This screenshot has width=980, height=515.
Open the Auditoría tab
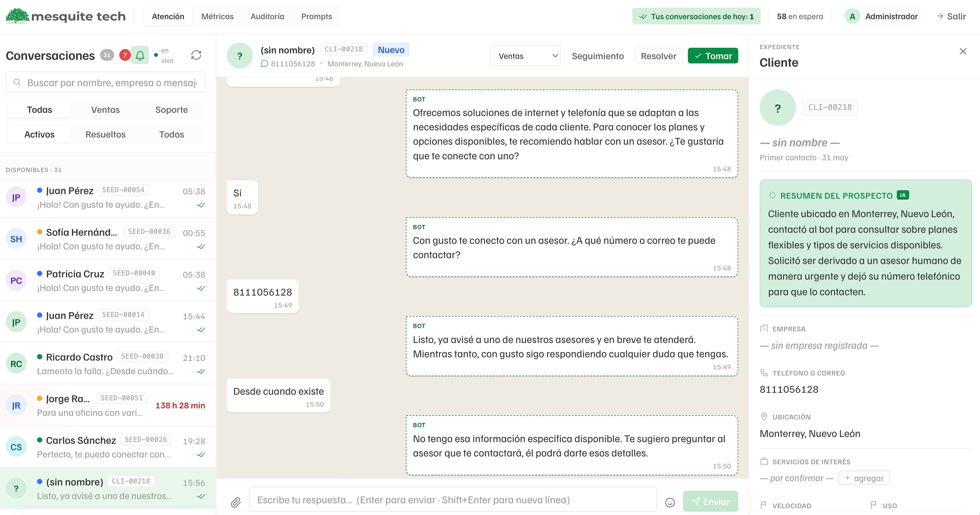267,16
